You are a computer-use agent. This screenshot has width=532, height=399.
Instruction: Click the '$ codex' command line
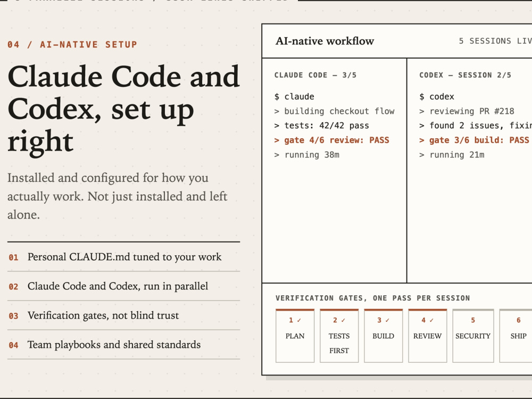click(x=437, y=97)
